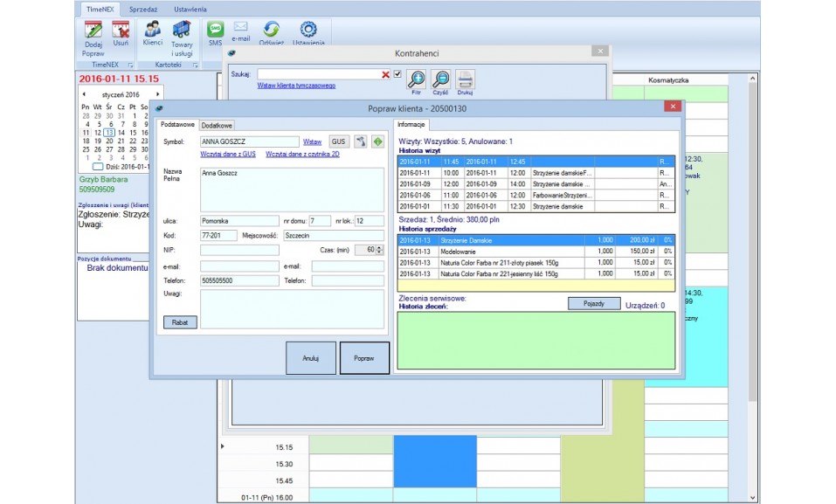Clear search with the red X icon
The image size is (836, 504).
385,75
